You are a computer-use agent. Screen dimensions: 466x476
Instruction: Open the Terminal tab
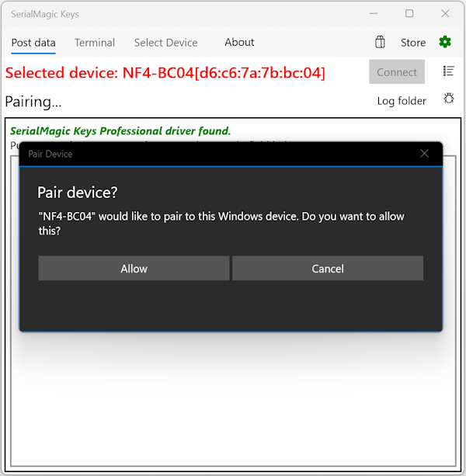(x=95, y=43)
